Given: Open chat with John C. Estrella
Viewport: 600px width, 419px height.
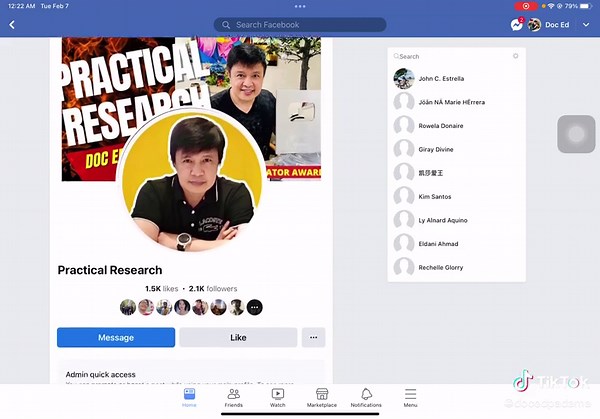Looking at the screenshot, I should pos(457,78).
